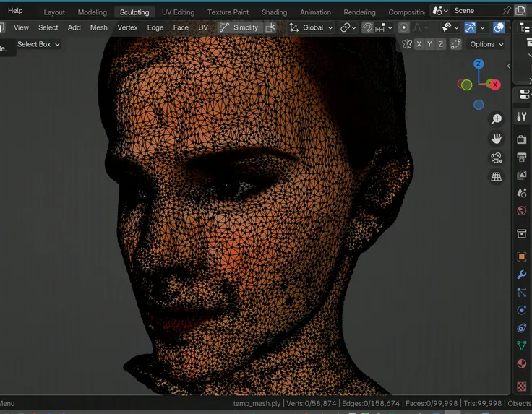Image resolution: width=532 pixels, height=414 pixels.
Task: Open the Mesh menu
Action: tap(99, 27)
